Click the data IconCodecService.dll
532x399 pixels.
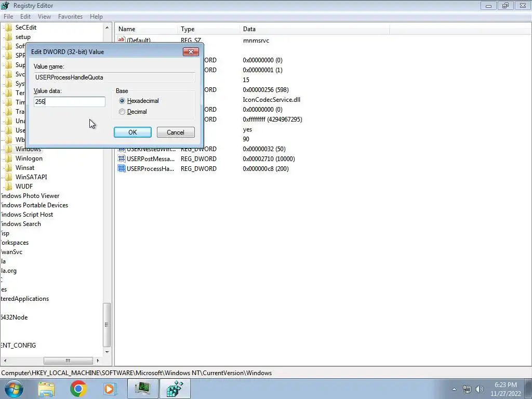click(x=271, y=100)
